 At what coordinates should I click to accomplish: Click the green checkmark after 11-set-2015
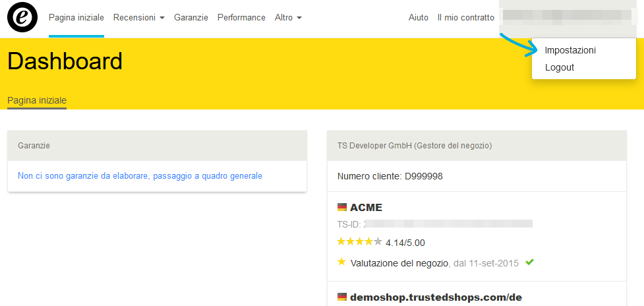[x=529, y=262]
